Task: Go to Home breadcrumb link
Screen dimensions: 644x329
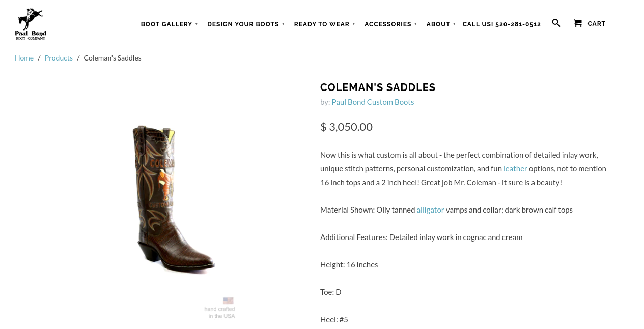Action: click(x=24, y=58)
